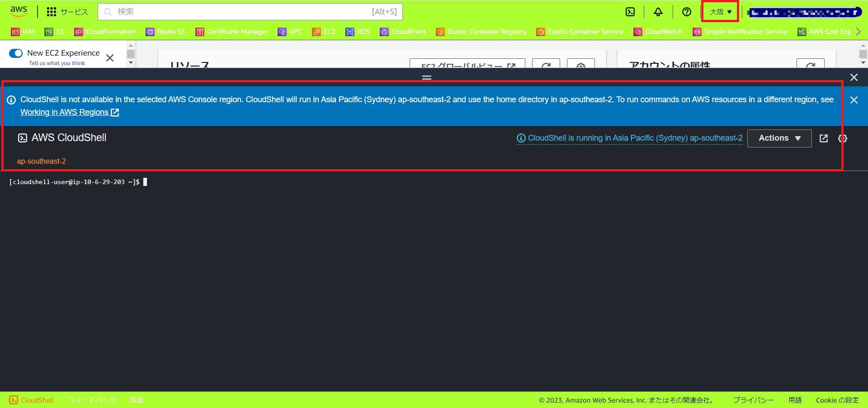Open the Working in AWS Regions link
Viewport: 868px width, 408px height.
point(65,112)
